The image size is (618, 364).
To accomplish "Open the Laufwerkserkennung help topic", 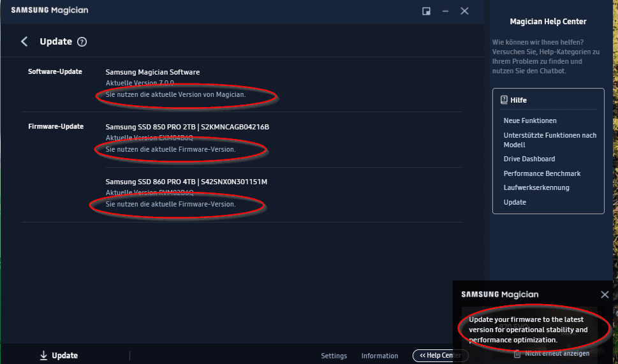I will click(x=536, y=187).
